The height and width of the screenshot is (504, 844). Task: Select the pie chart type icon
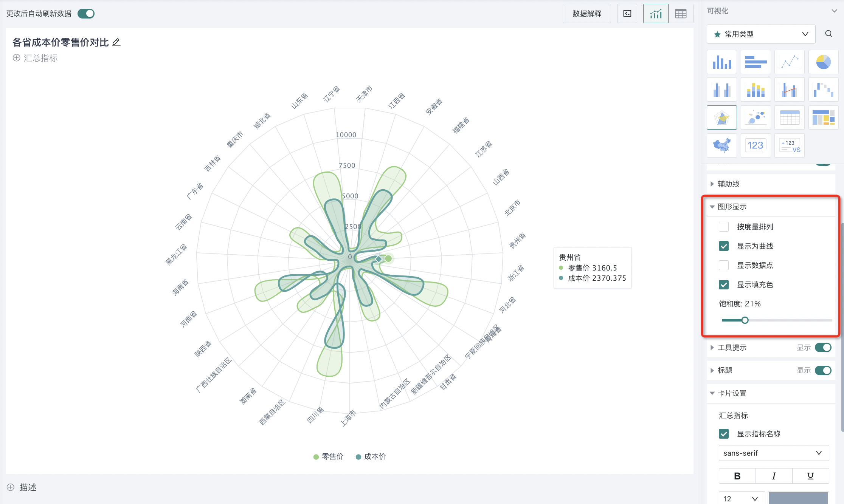(823, 62)
